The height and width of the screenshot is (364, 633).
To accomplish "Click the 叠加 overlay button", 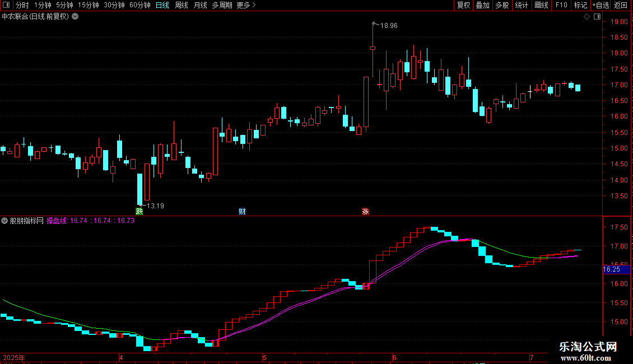I will [483, 5].
